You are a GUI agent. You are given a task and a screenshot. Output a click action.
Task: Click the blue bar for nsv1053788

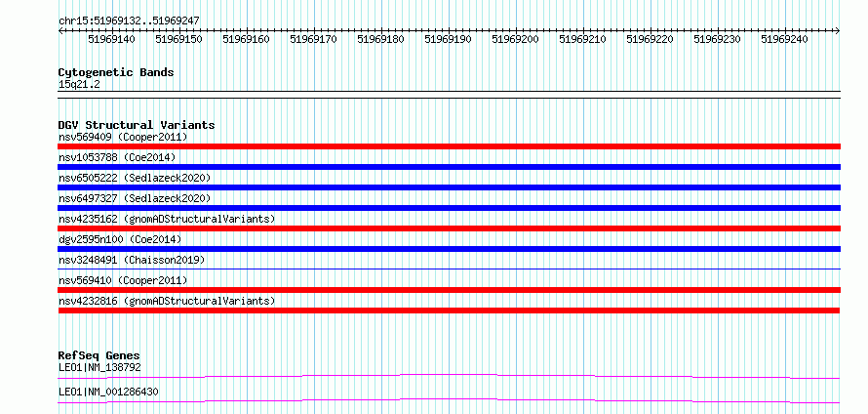[449, 167]
